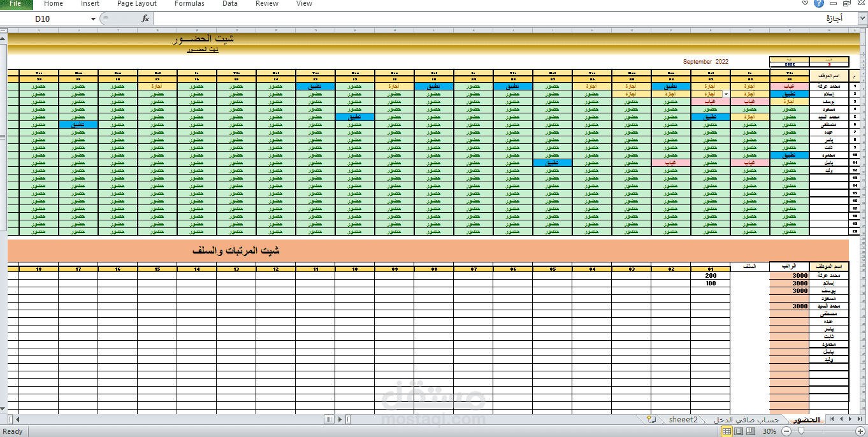Screen dimensions: 868x437
Task: Open the Insert ribbon tab
Action: point(90,4)
